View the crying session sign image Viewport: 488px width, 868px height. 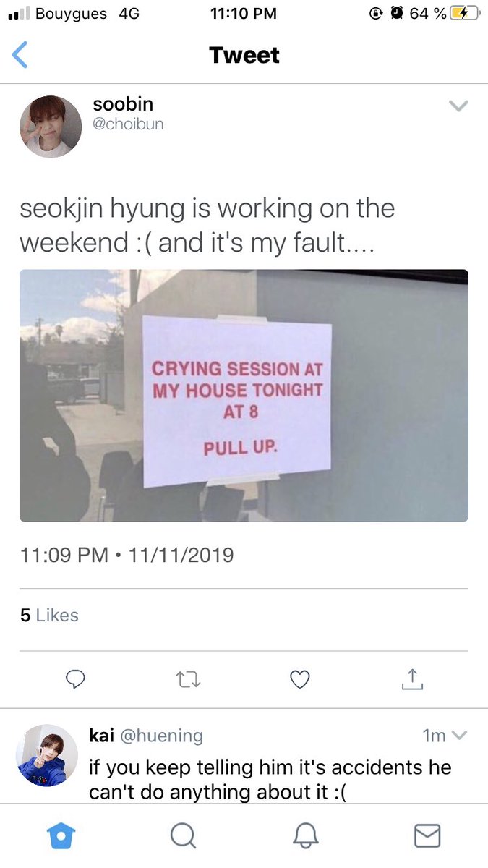[x=244, y=396]
